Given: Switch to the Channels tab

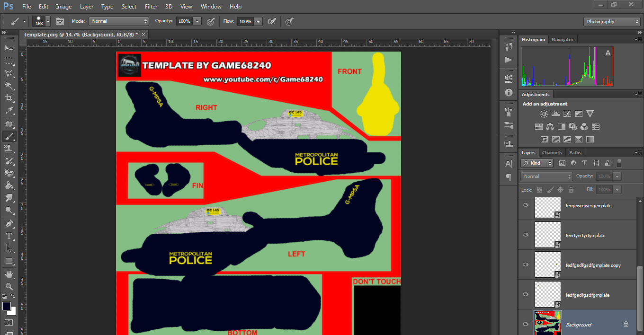Looking at the screenshot, I should coord(552,153).
